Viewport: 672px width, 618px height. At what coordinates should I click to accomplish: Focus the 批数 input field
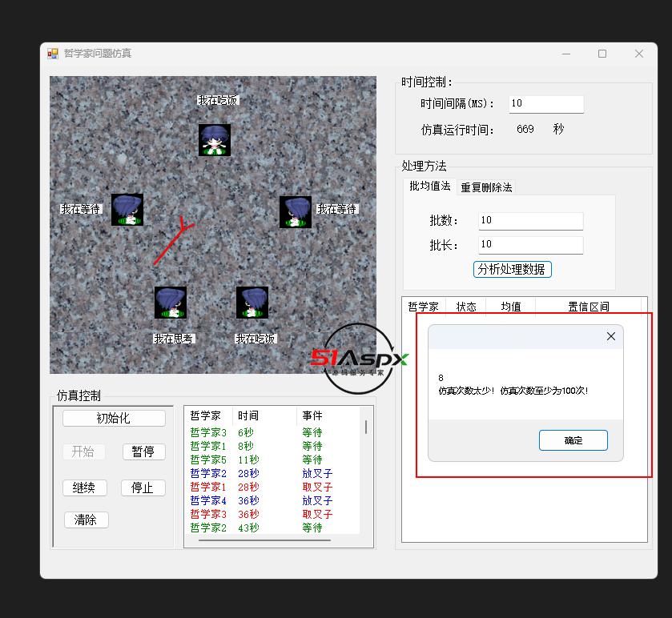pos(530,221)
